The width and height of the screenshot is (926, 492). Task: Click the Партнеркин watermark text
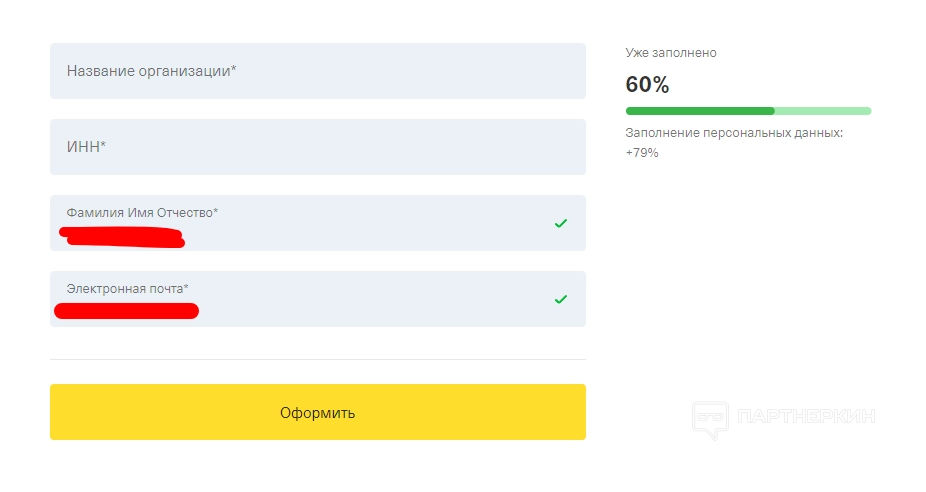[x=805, y=416]
